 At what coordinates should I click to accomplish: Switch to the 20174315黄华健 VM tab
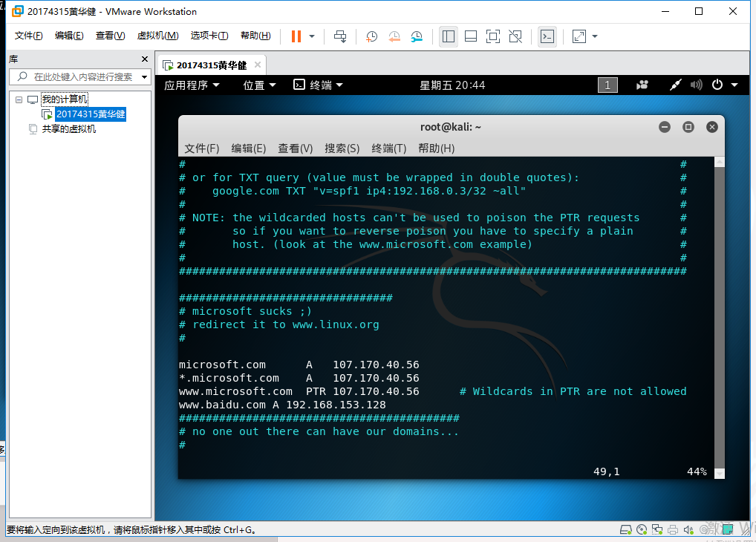click(x=211, y=65)
